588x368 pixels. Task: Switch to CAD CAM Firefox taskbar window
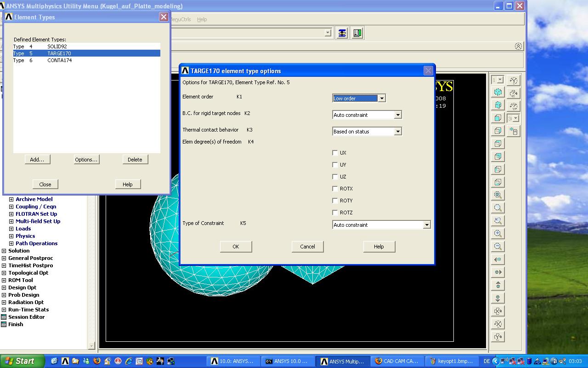click(x=397, y=361)
